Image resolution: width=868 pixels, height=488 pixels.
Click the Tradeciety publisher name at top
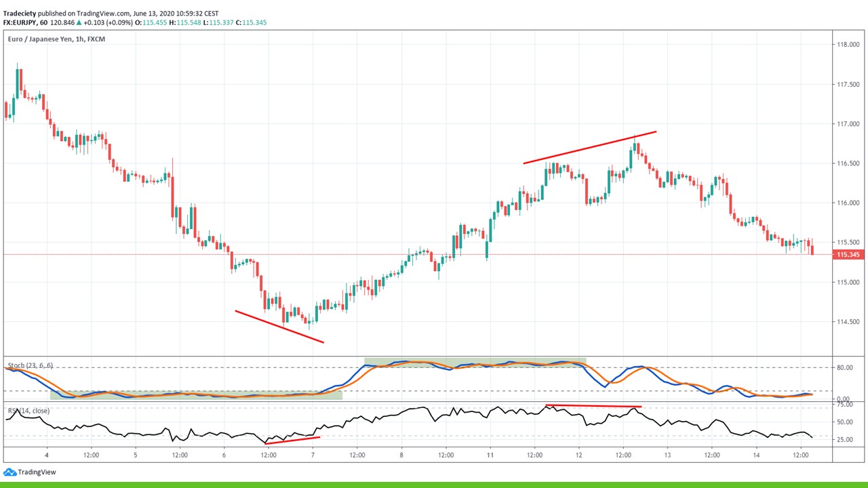[19, 13]
